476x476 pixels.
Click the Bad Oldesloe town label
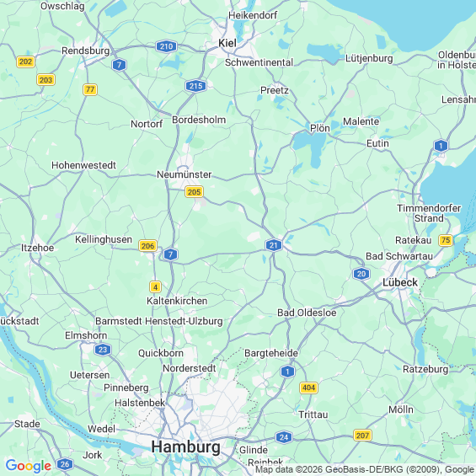(307, 313)
